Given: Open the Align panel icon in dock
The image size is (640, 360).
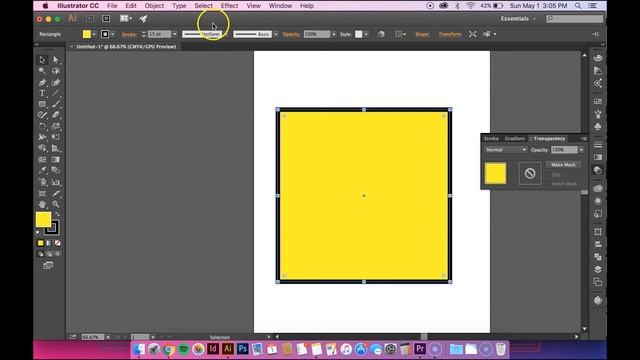Looking at the screenshot, I should pyautogui.click(x=598, y=244).
